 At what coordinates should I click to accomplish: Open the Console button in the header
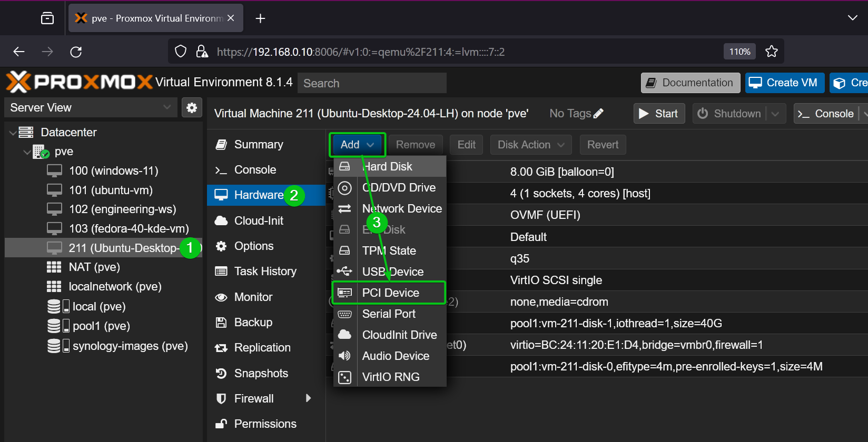click(826, 114)
